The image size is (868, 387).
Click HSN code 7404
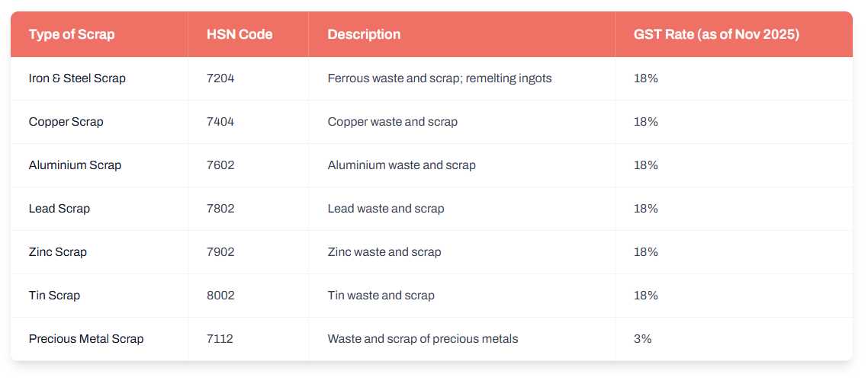coord(220,122)
